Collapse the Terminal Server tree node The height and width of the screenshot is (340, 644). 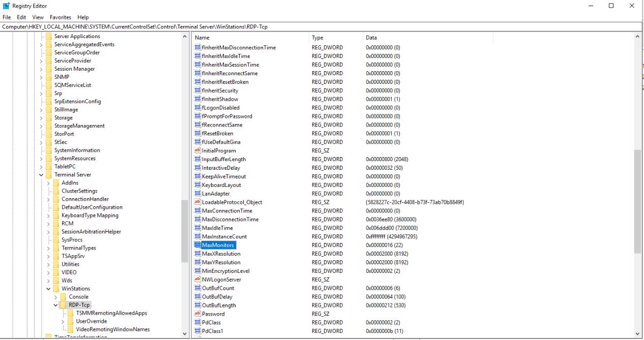click(x=41, y=174)
